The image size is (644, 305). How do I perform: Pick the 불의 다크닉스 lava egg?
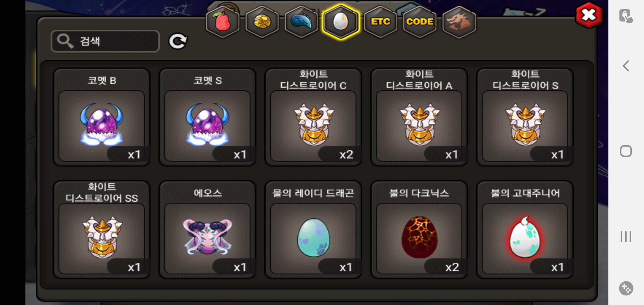[x=419, y=230]
